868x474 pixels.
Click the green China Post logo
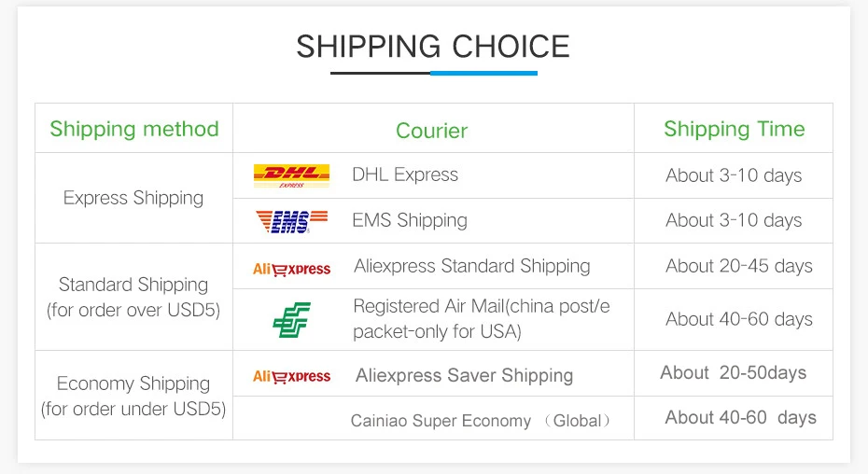point(291,319)
